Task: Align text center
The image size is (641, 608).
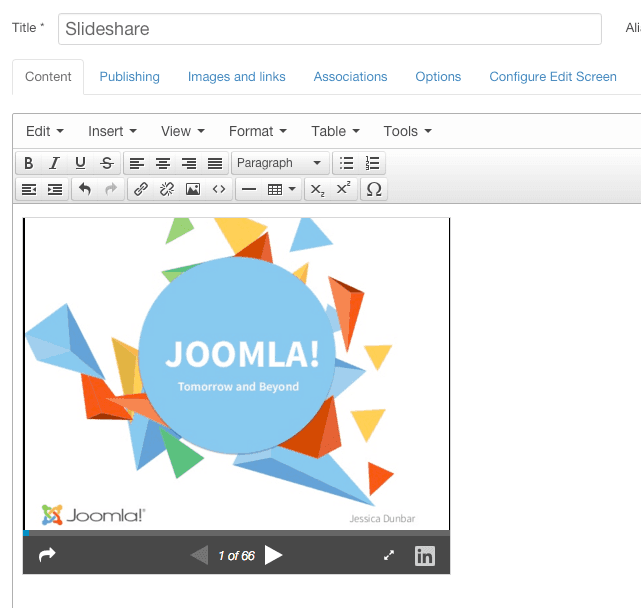Action: pyautogui.click(x=163, y=163)
